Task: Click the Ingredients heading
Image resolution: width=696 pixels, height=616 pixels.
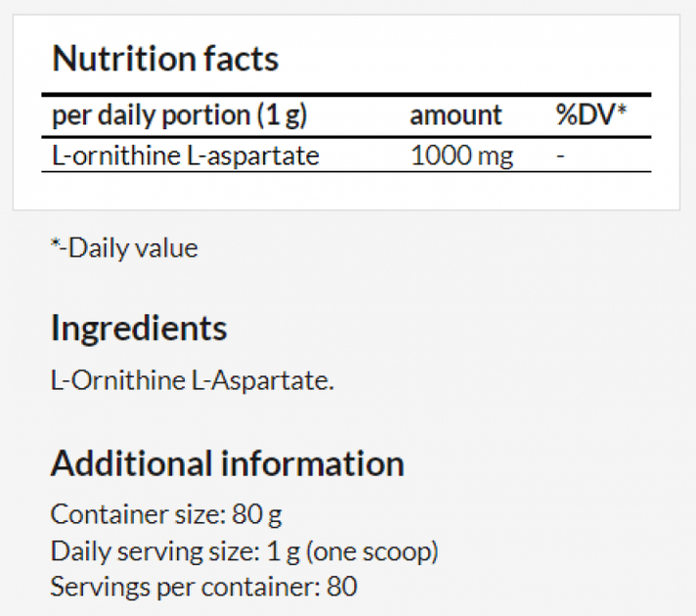Action: coord(139,328)
